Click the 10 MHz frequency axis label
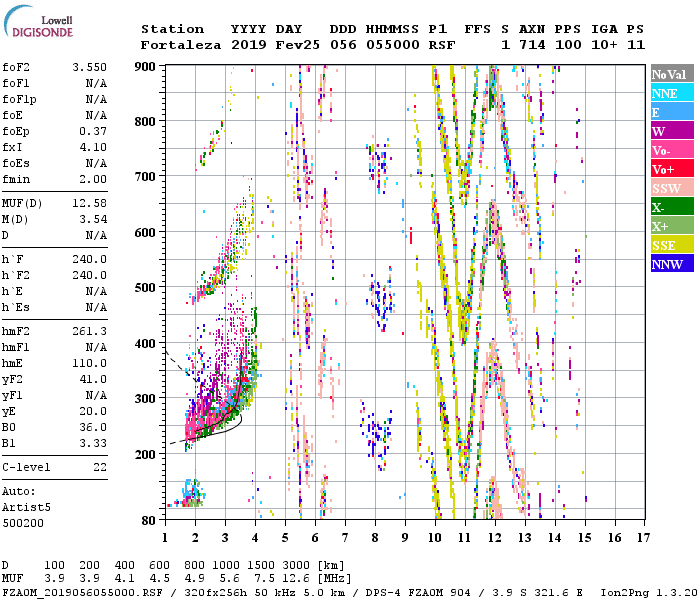 (435, 538)
